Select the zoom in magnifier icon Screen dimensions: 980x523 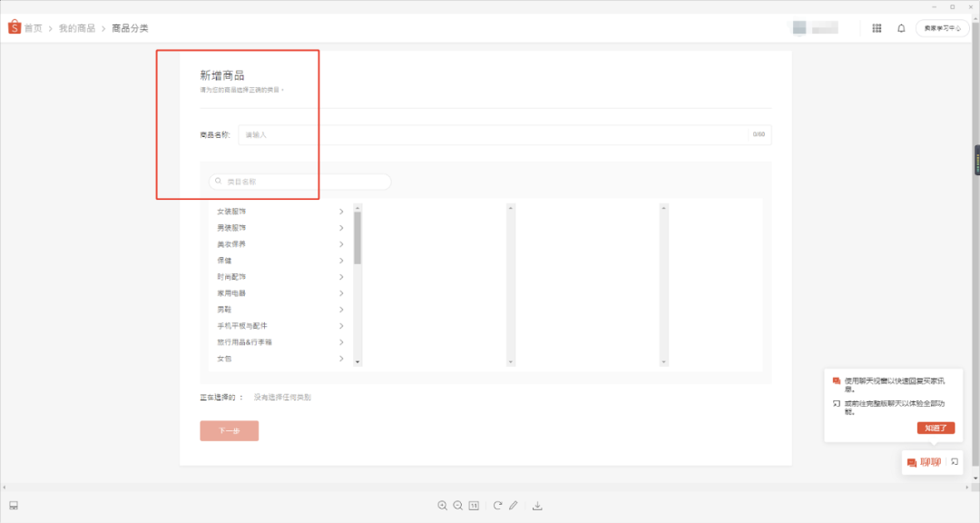(x=442, y=505)
